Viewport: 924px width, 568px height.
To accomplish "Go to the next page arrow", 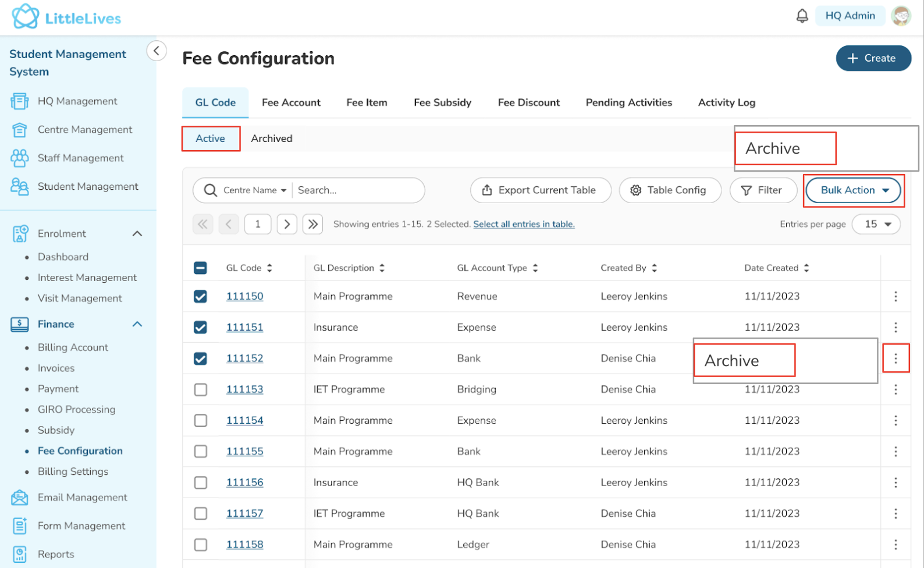I will pyautogui.click(x=287, y=224).
